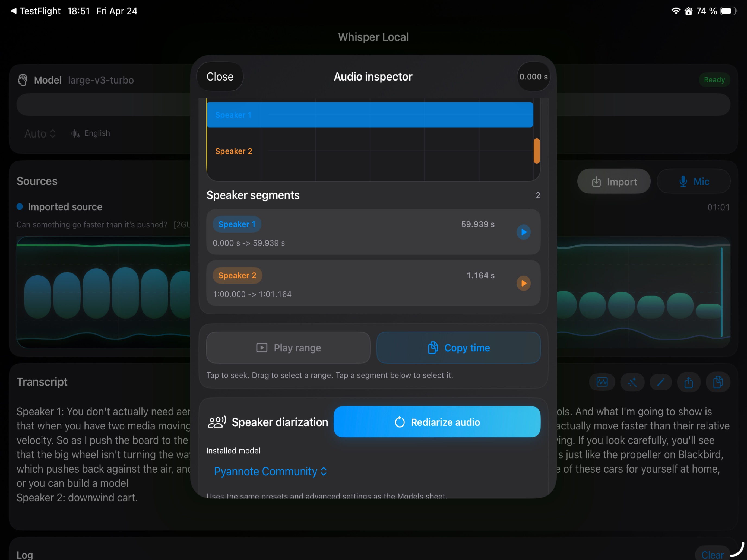Viewport: 747px width, 560px height.
Task: Click the 1:00.000 -> 1:01.164 range text
Action: coord(252,294)
